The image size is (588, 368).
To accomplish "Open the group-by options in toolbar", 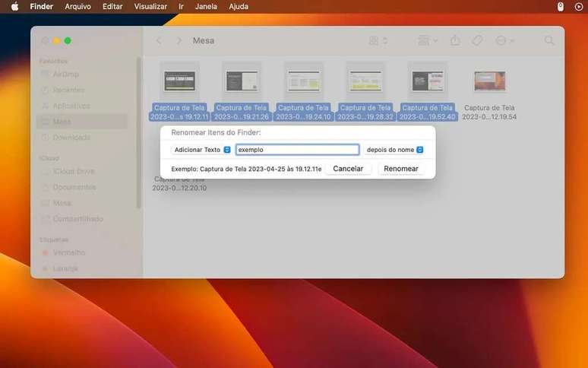I will 428,40.
